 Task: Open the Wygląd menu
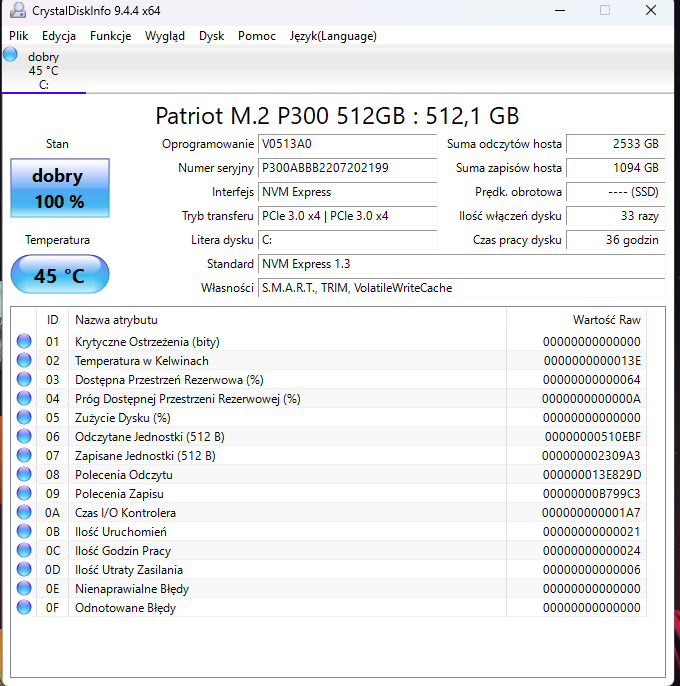(165, 36)
